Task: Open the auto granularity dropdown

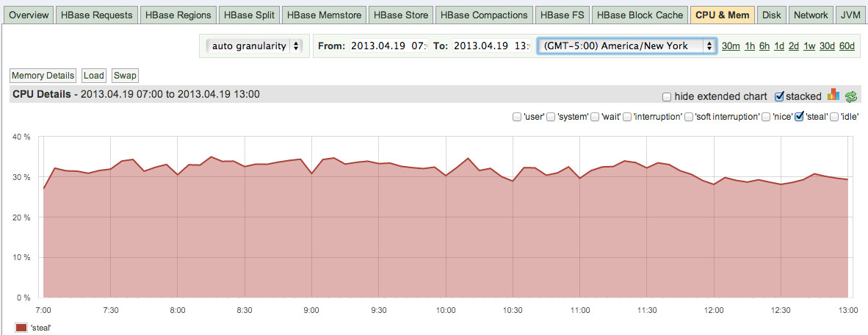Action: tap(254, 46)
